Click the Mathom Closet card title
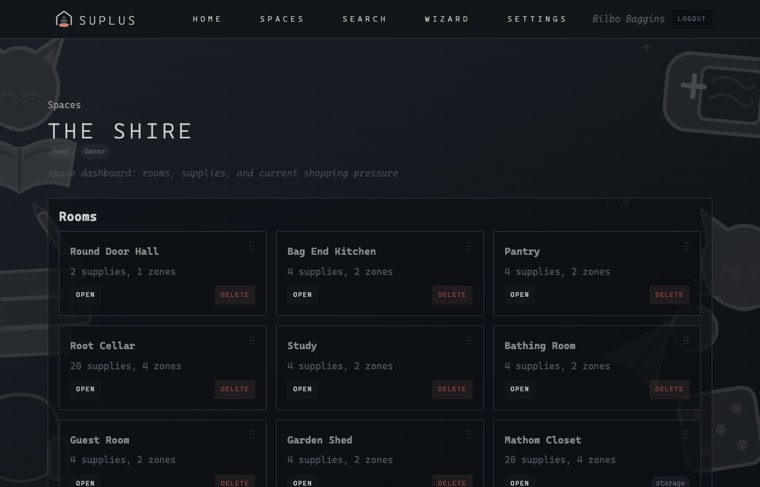The width and height of the screenshot is (760, 487). click(542, 440)
